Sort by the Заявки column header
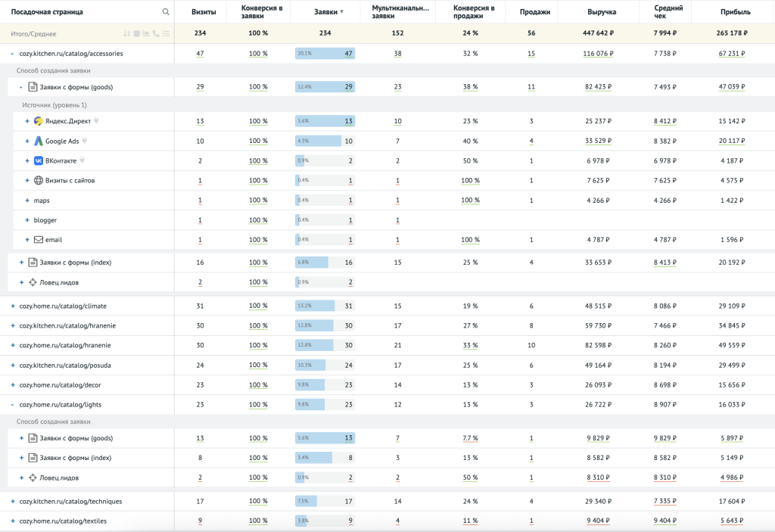The image size is (775, 532). (x=328, y=12)
